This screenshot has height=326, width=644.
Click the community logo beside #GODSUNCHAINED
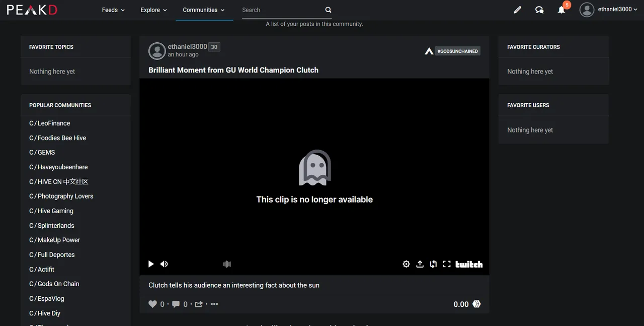point(429,51)
